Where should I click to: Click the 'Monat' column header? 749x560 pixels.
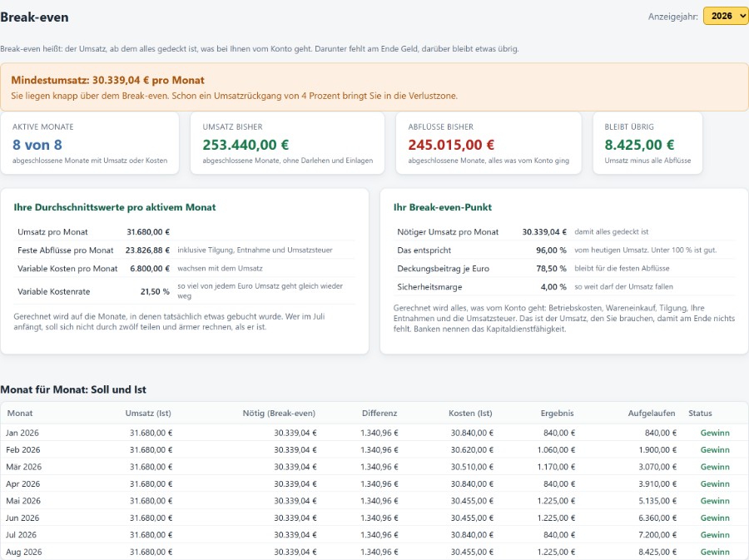pyautogui.click(x=20, y=414)
